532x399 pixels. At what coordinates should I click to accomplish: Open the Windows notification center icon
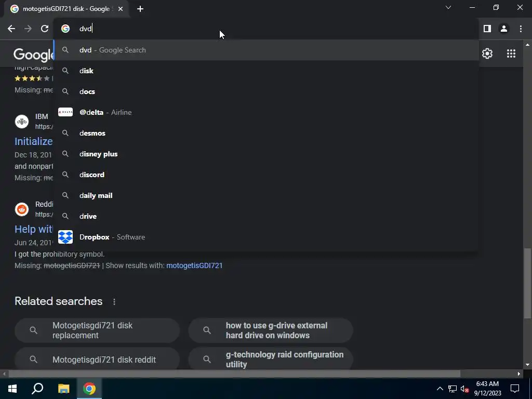click(515, 389)
